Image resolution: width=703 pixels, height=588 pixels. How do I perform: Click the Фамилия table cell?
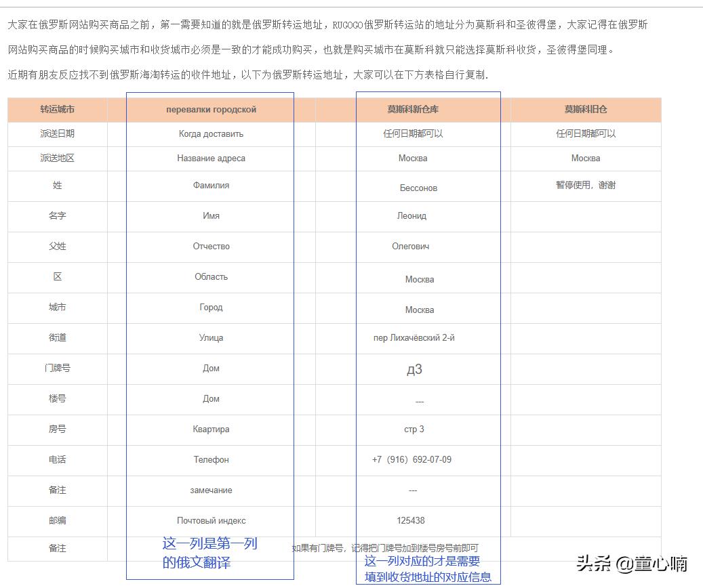pos(210,185)
